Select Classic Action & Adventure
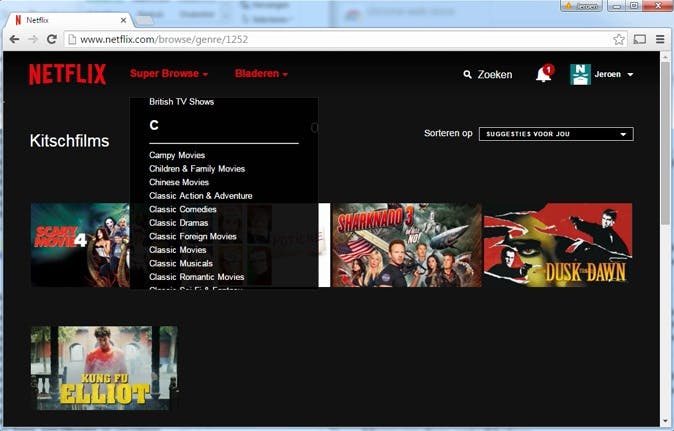 201,196
